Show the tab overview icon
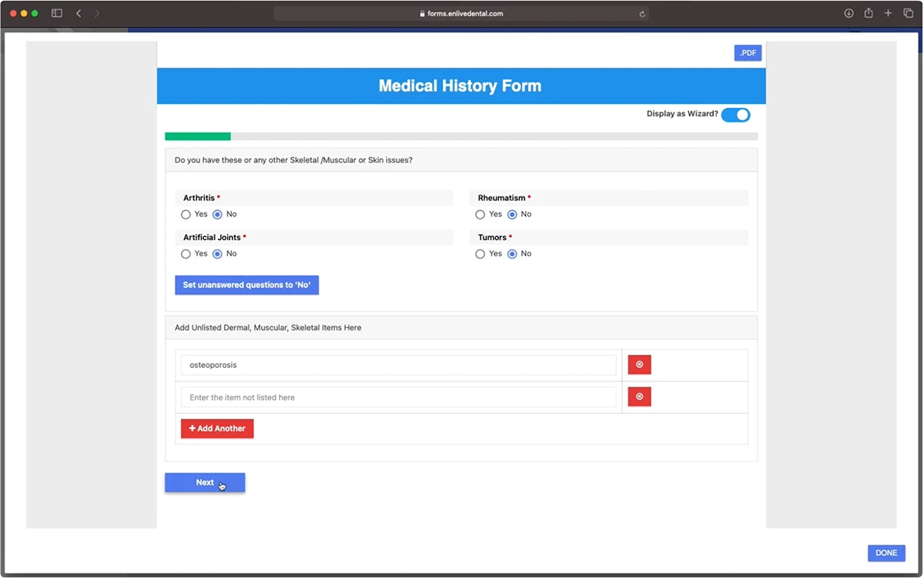The image size is (924, 578). pyautogui.click(x=908, y=14)
